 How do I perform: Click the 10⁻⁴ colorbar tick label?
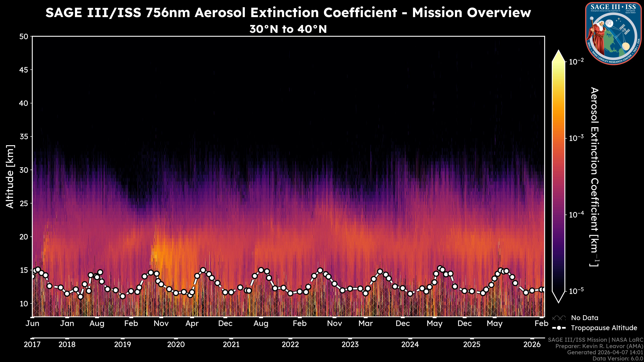576,215
